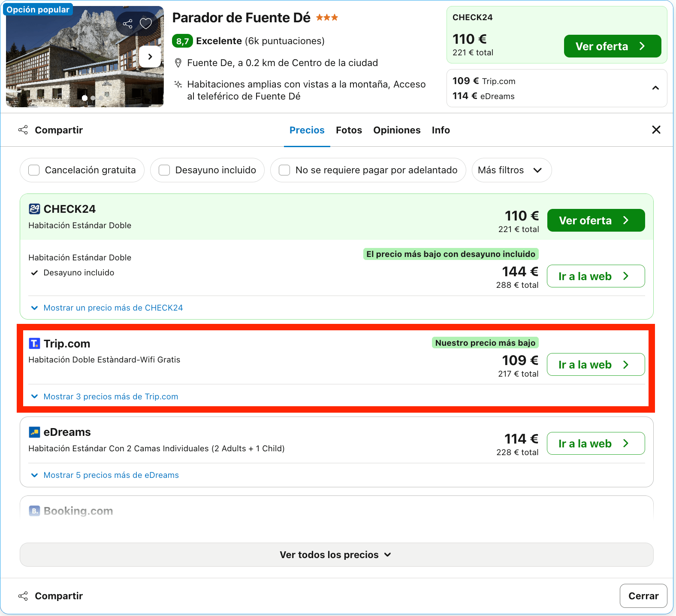
Task: Click Ir a la web for 144 € offer
Action: click(596, 276)
